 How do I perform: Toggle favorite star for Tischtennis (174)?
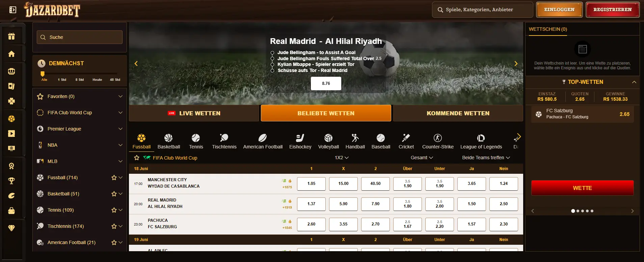point(114,226)
